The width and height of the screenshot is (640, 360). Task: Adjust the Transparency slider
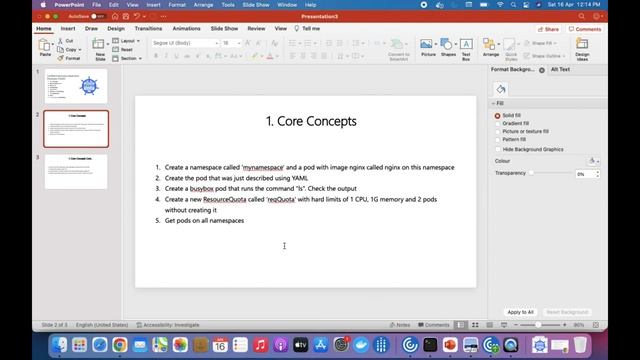[531, 173]
